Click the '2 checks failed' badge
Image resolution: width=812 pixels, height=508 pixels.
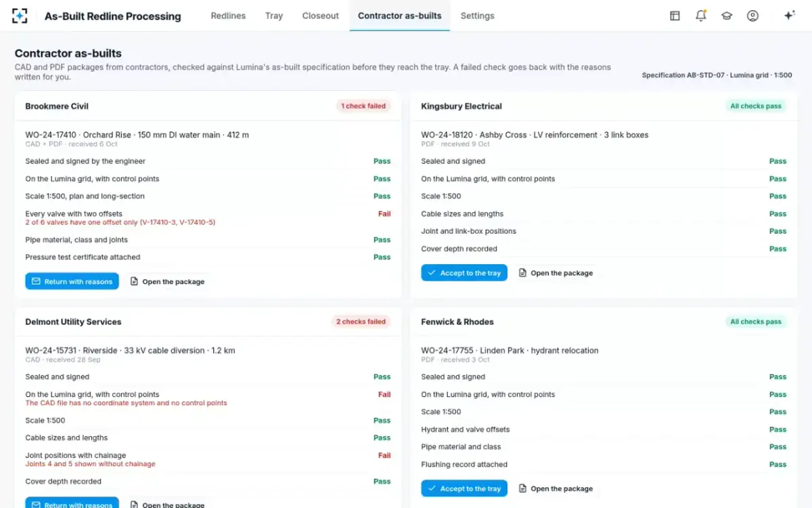pyautogui.click(x=361, y=322)
